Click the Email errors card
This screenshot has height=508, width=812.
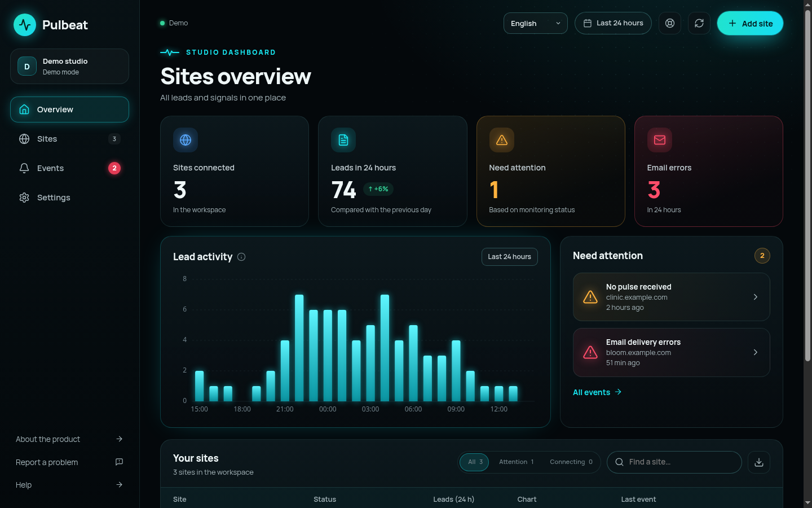coord(709,172)
